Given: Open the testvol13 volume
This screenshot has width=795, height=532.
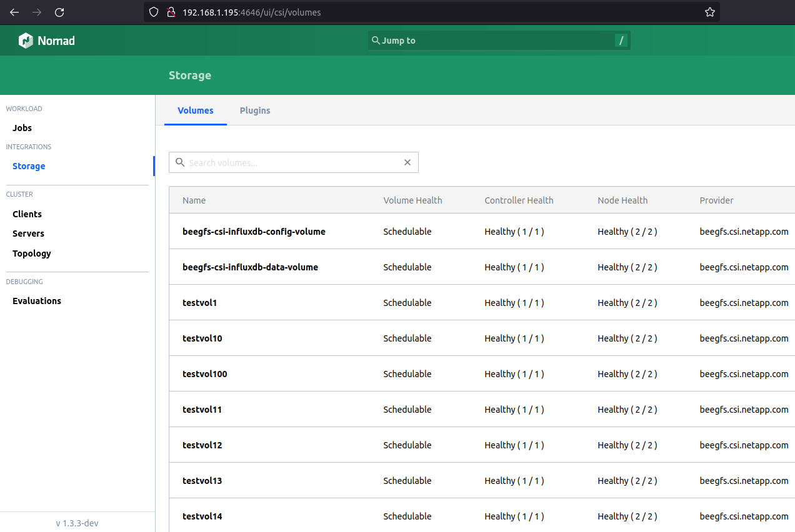Looking at the screenshot, I should point(202,481).
